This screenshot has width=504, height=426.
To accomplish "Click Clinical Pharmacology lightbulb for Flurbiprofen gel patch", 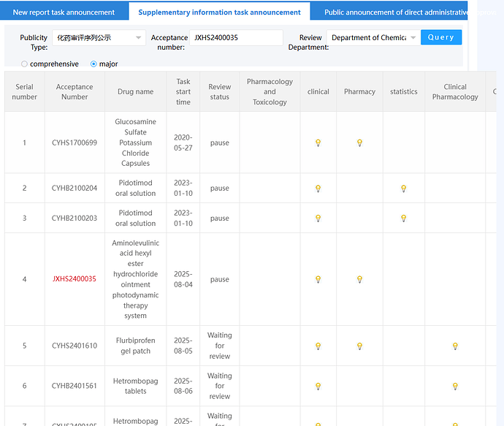I will click(x=454, y=346).
